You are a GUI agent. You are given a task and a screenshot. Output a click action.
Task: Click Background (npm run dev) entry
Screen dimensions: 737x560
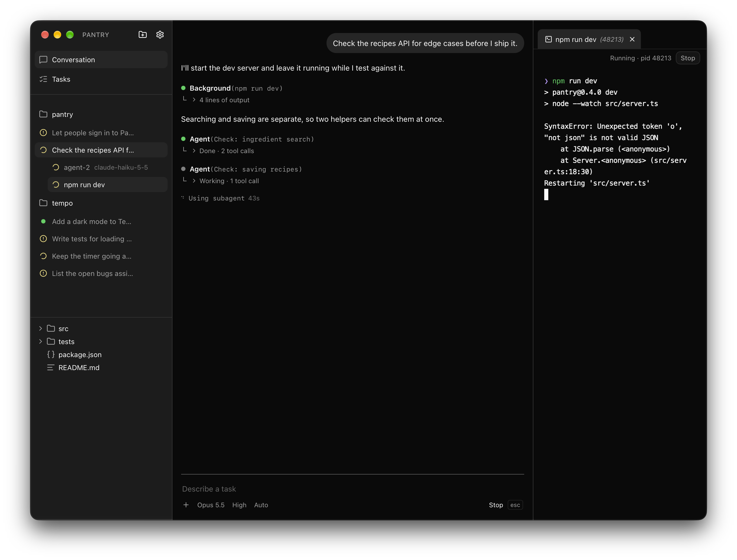pos(232,88)
